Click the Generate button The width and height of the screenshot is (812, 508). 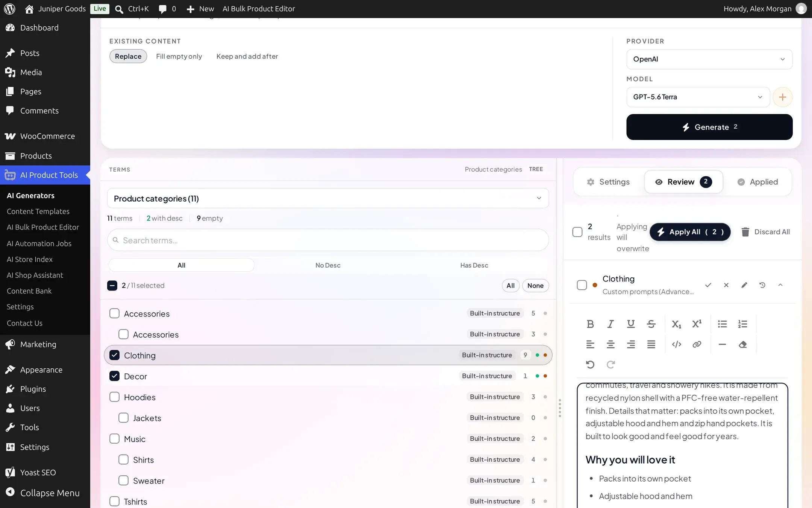(709, 127)
